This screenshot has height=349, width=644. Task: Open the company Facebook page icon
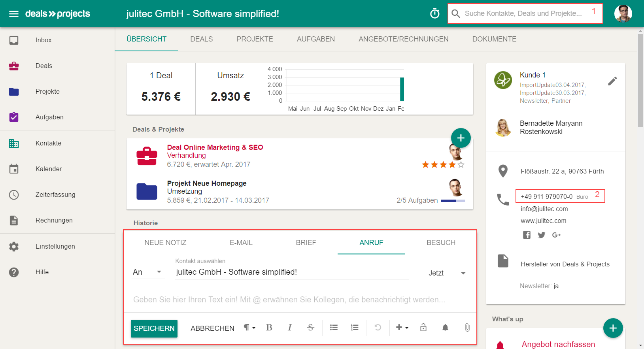tap(527, 235)
